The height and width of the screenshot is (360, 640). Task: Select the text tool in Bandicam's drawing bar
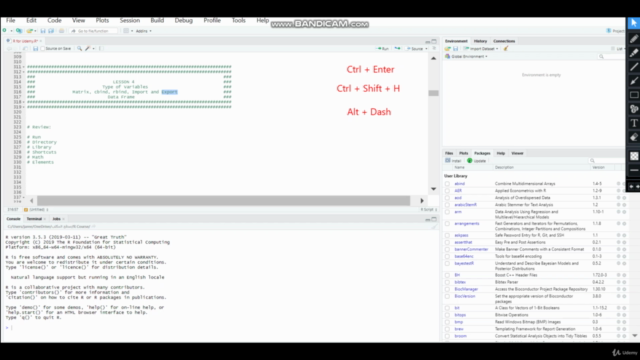pyautogui.click(x=634, y=123)
